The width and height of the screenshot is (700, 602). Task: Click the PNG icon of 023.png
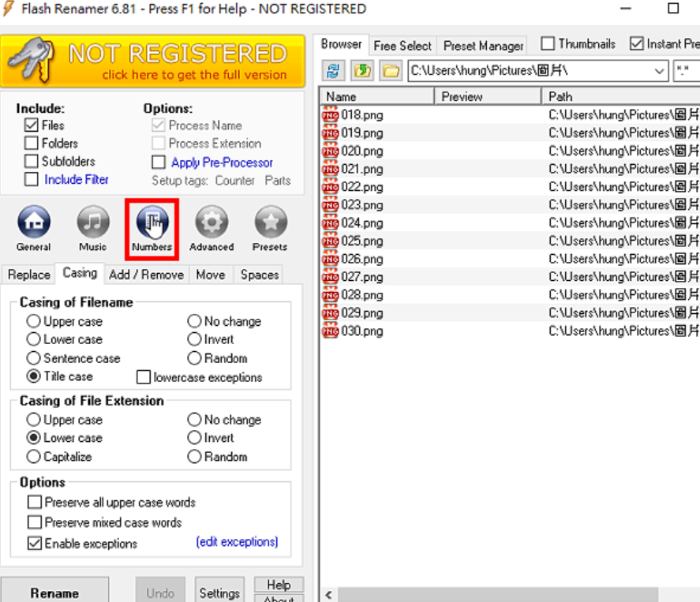(x=331, y=205)
